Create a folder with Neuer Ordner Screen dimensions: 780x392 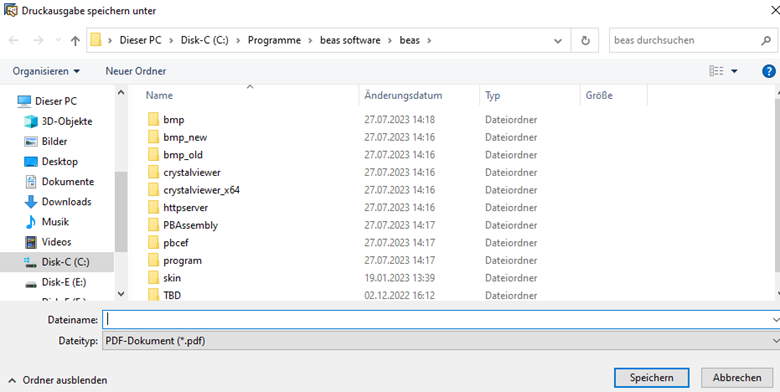136,71
